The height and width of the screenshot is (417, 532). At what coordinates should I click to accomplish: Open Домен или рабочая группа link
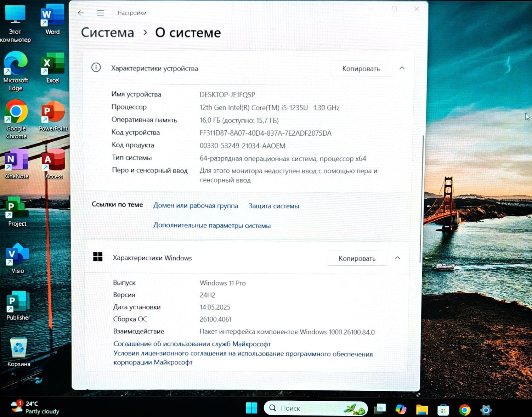[x=196, y=205]
